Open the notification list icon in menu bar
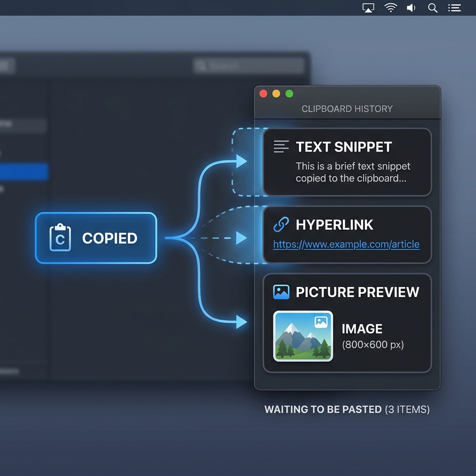Image resolution: width=476 pixels, height=476 pixels. tap(455, 8)
